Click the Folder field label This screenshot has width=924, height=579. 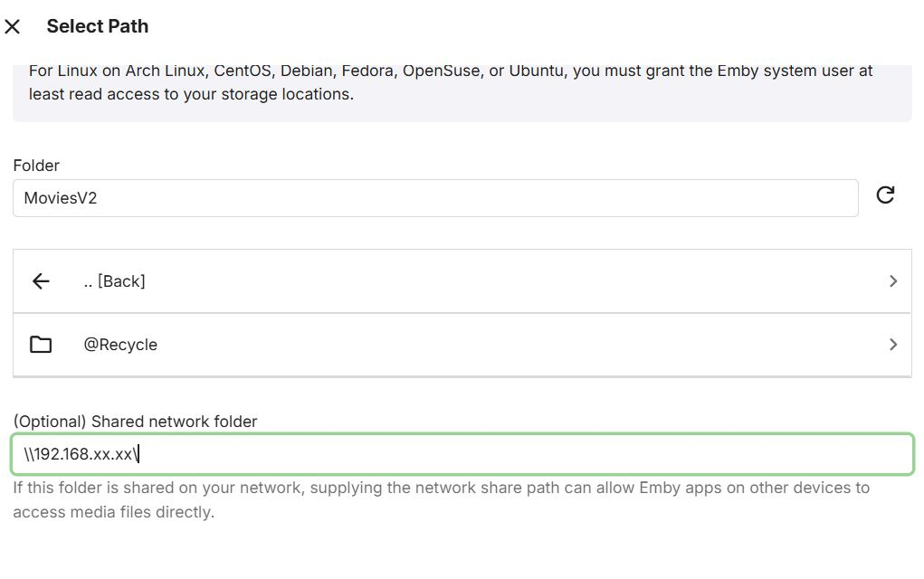pyautogui.click(x=36, y=166)
